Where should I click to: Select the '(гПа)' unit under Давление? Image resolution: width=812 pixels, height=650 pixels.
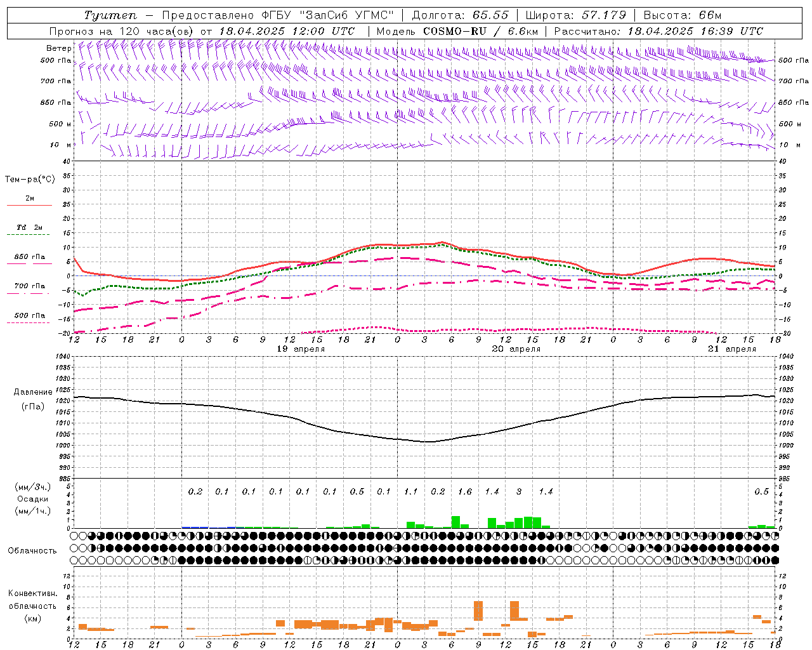click(33, 407)
